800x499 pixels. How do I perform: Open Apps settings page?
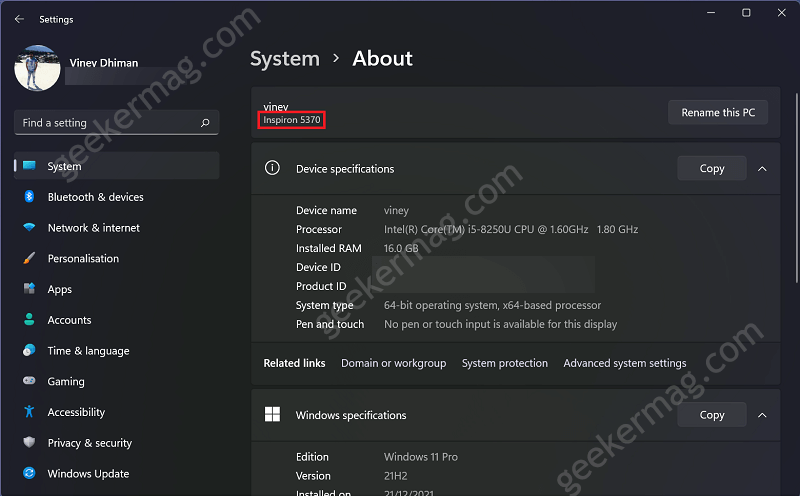pos(117,289)
